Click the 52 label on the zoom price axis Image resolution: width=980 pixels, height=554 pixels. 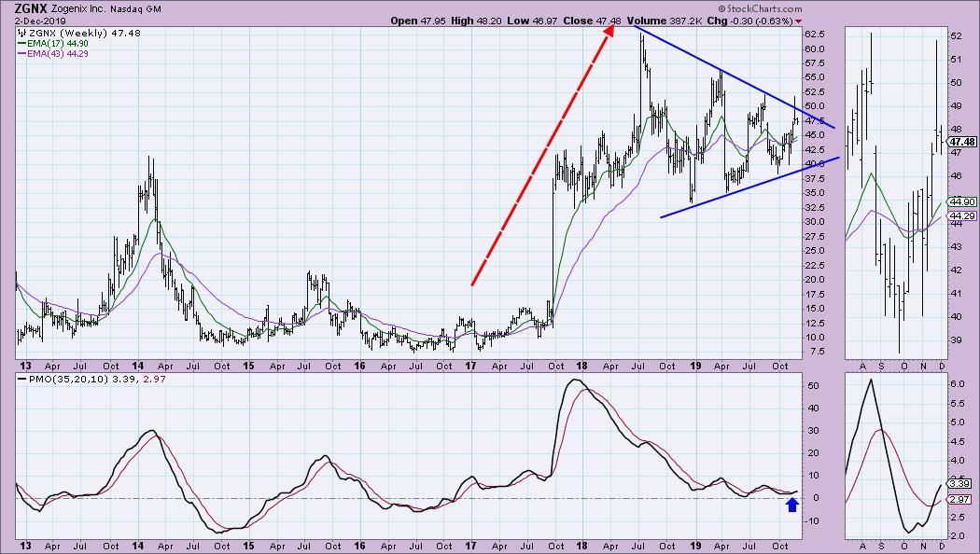pos(956,35)
